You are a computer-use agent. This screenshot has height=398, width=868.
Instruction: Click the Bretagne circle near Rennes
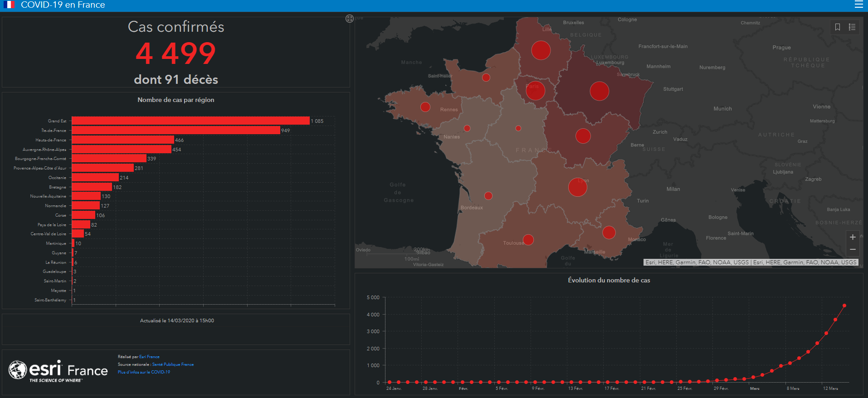pos(425,107)
